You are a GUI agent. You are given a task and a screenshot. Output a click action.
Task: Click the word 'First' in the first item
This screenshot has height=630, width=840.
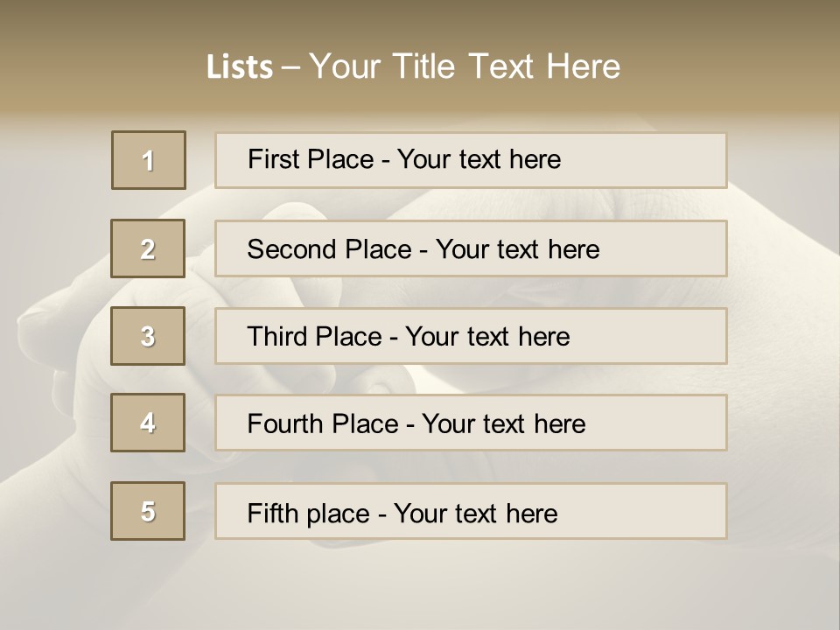pos(269,159)
